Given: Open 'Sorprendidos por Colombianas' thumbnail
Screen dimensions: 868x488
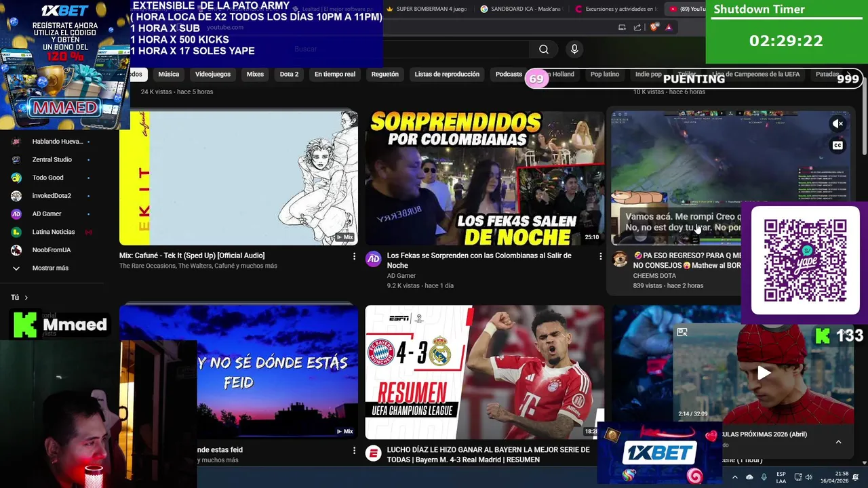Looking at the screenshot, I should 485,178.
